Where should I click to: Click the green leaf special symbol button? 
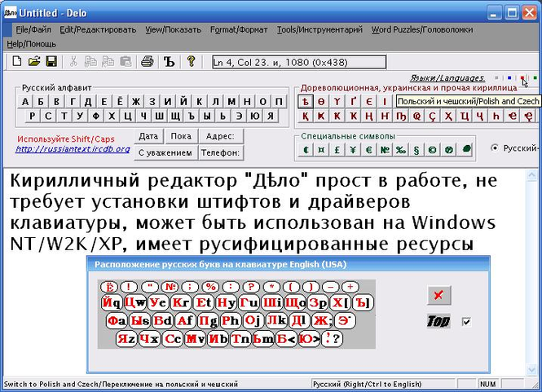coord(465,150)
